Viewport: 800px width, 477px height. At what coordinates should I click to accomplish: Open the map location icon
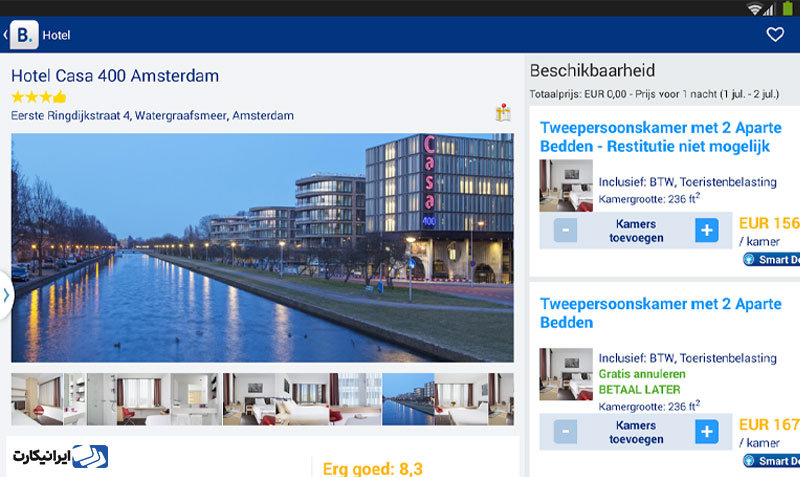(x=503, y=112)
